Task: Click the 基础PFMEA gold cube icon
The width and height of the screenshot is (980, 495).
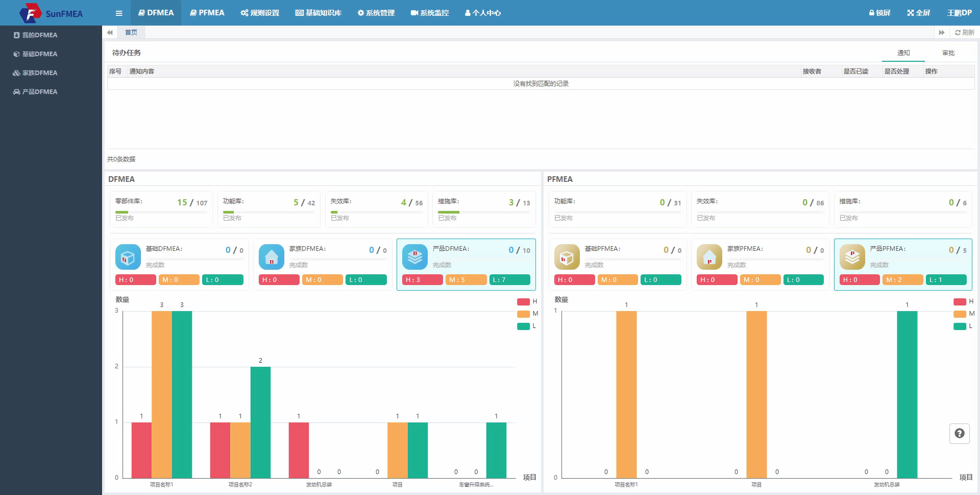Action: pos(567,257)
